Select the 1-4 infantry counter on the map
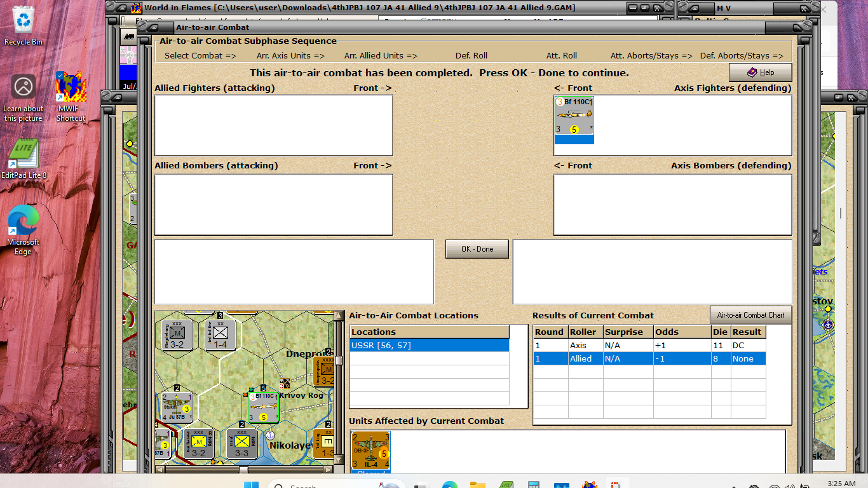 (220, 334)
